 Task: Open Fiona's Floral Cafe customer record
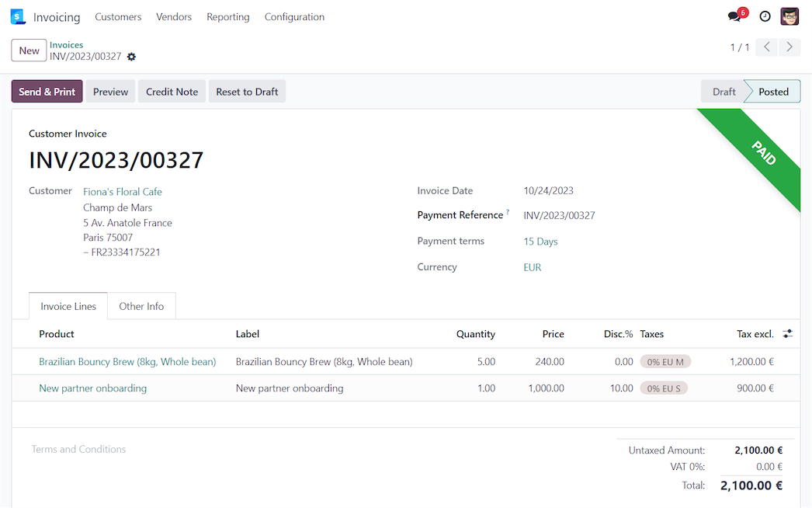click(x=122, y=191)
